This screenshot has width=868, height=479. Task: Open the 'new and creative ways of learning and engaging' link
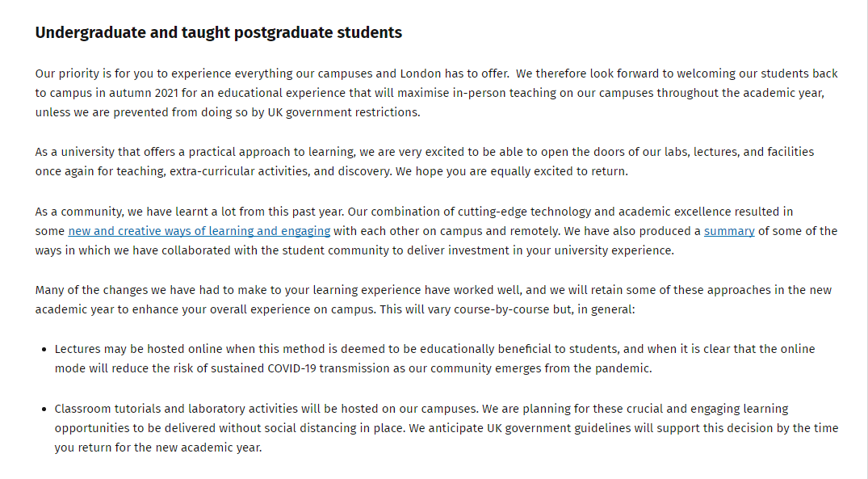tap(199, 231)
